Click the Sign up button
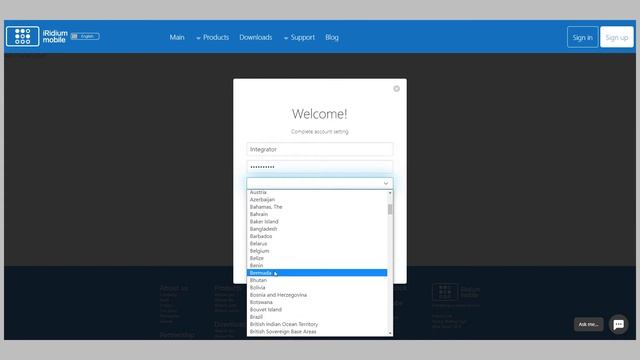The width and height of the screenshot is (640, 360). point(617,37)
